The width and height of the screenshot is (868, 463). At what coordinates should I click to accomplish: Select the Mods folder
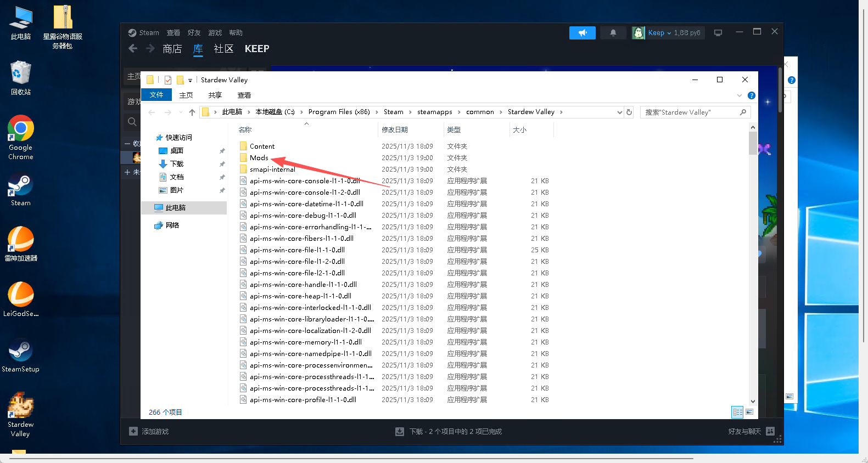click(x=259, y=158)
